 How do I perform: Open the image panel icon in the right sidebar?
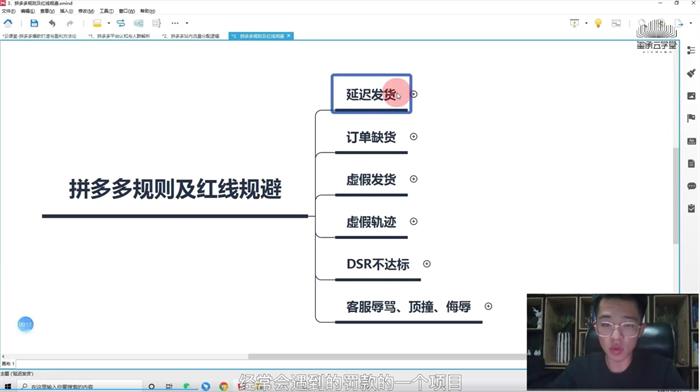click(x=692, y=96)
